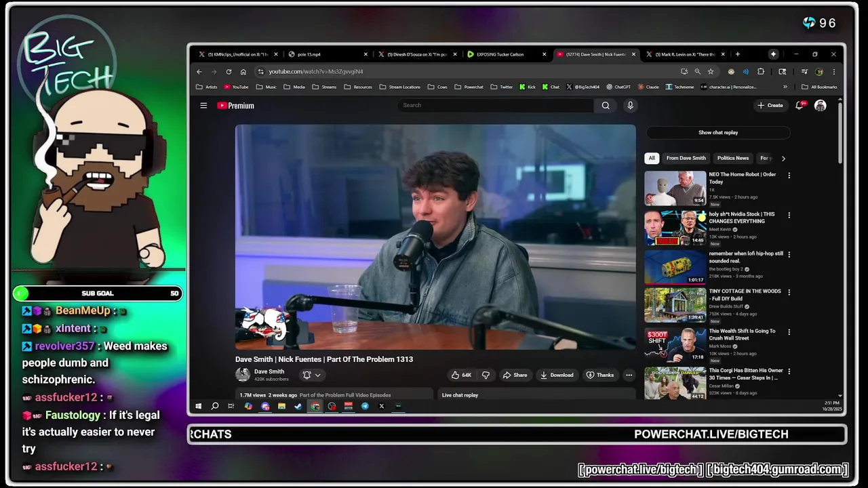Click the YouTube search magnifier button
868x488 pixels.
pos(606,105)
